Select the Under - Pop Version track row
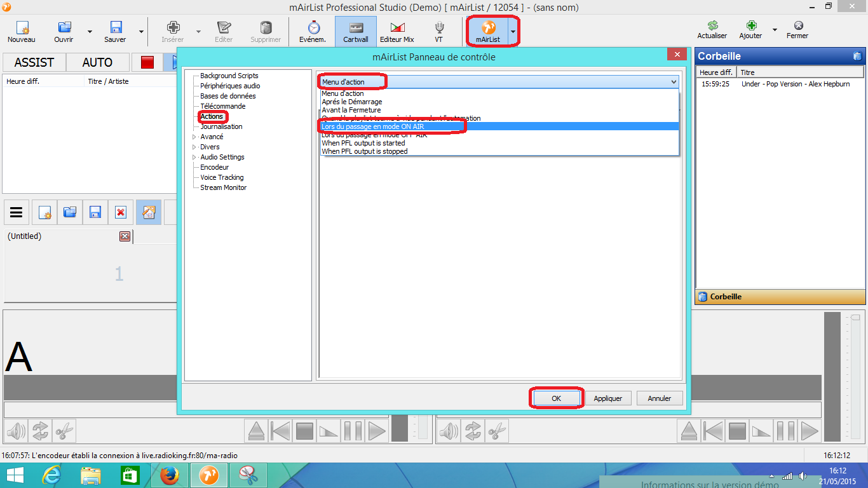This screenshot has width=868, height=488. click(780, 84)
